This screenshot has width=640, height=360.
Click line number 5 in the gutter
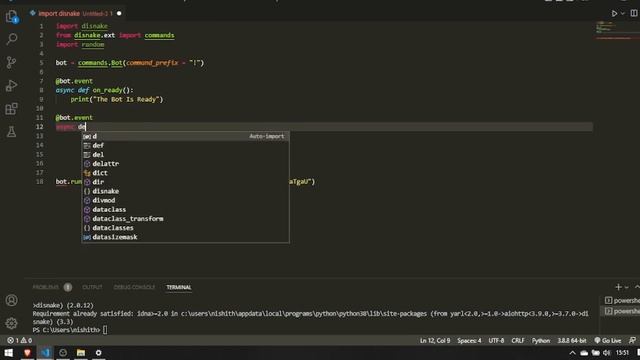coord(41,63)
